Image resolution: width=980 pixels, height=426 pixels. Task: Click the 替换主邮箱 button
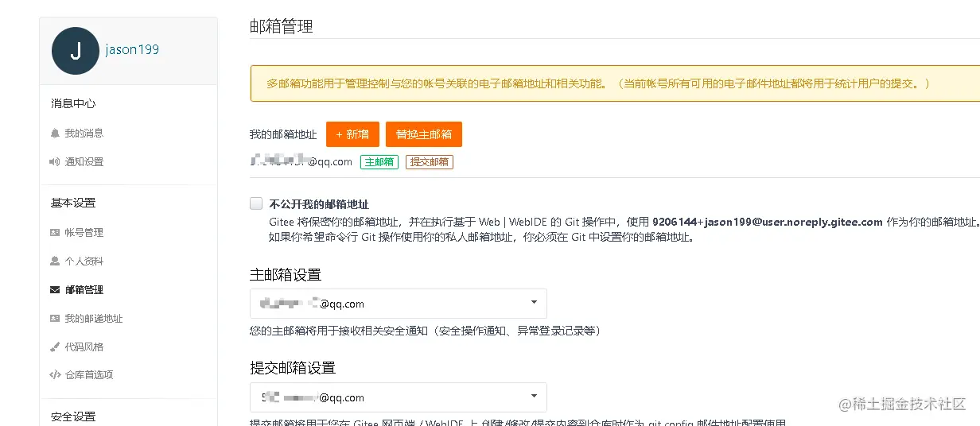[424, 134]
